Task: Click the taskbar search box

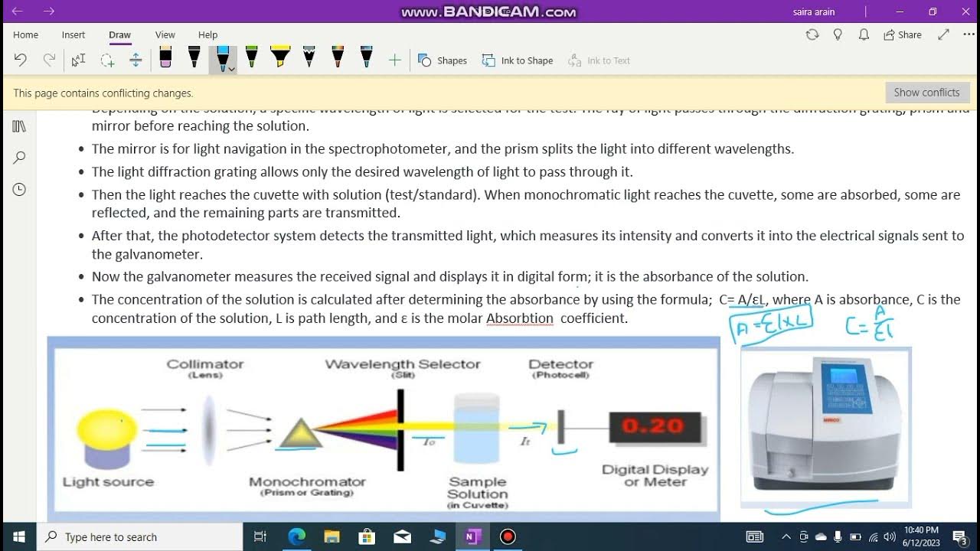Action: tap(140, 536)
